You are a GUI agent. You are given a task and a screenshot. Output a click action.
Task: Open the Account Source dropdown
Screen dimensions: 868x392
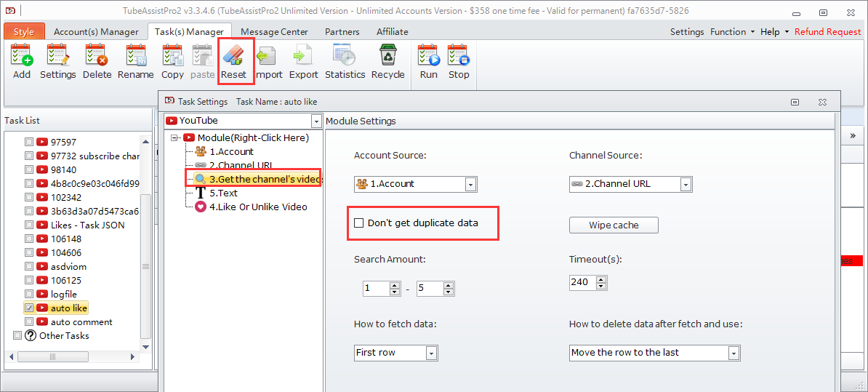(x=470, y=185)
